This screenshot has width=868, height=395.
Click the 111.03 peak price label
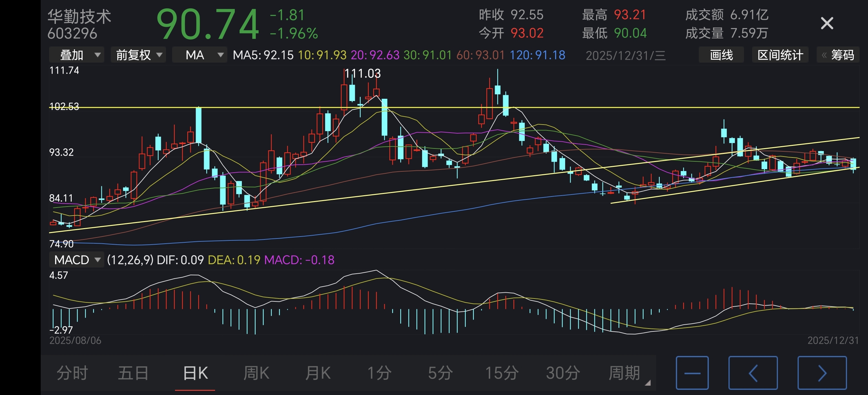click(363, 73)
